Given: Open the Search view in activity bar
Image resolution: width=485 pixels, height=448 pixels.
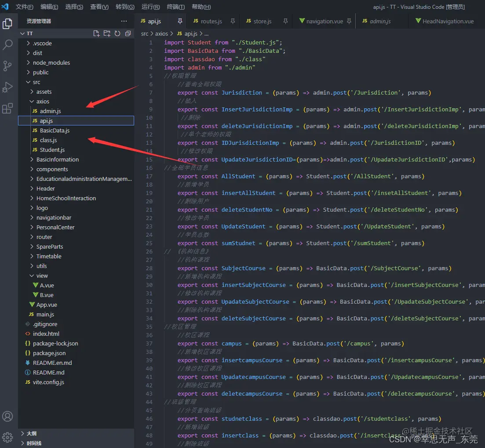Looking at the screenshot, I should [x=7, y=44].
